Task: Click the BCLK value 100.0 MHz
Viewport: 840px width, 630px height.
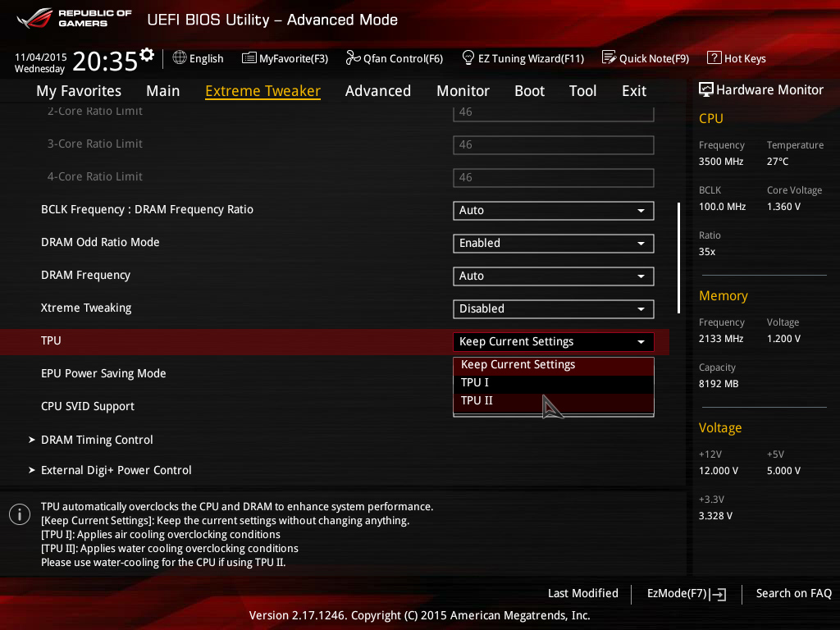Action: 722,206
